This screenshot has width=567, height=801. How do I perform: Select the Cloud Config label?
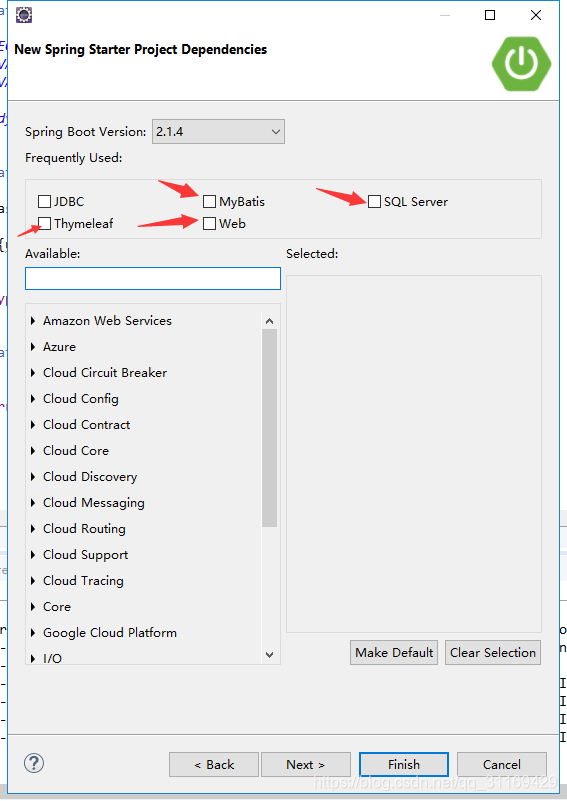tap(81, 399)
